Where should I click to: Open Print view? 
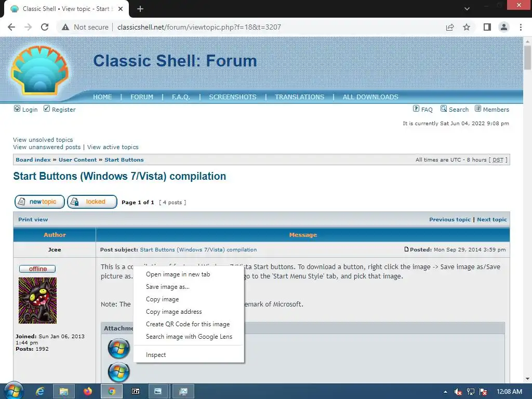pos(33,220)
